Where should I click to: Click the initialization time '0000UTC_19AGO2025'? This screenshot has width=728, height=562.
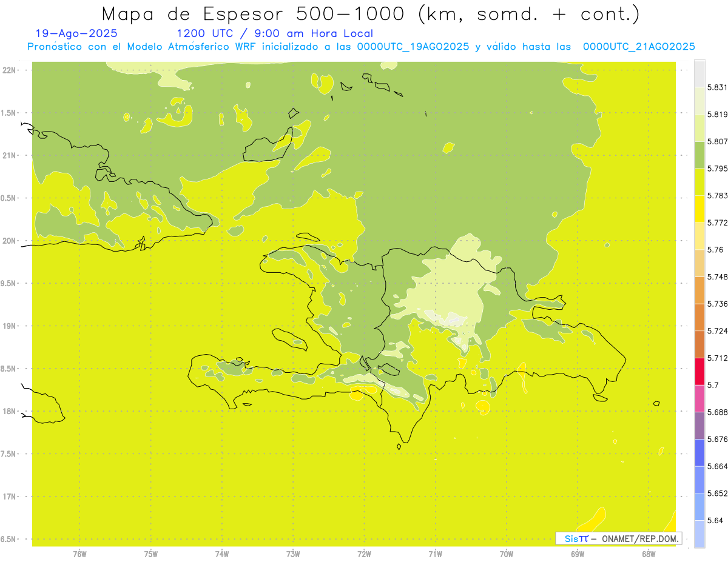pyautogui.click(x=413, y=47)
